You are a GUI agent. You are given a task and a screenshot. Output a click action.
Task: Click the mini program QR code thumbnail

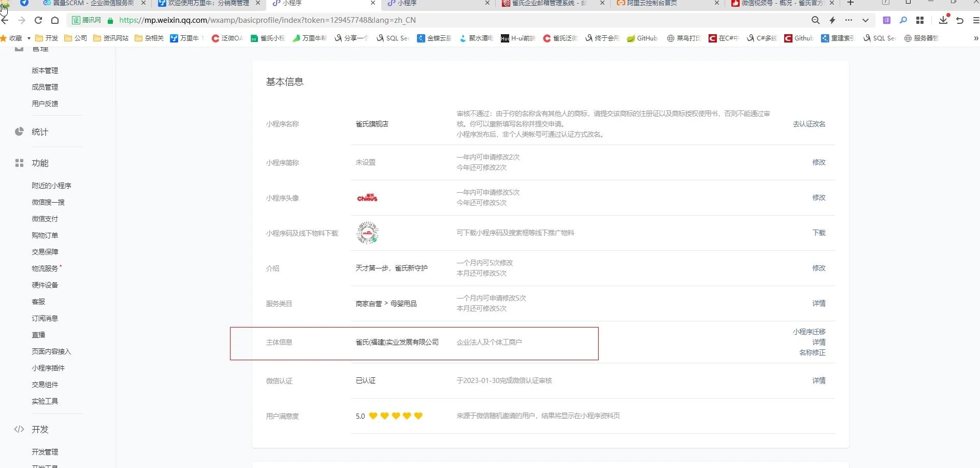click(367, 233)
